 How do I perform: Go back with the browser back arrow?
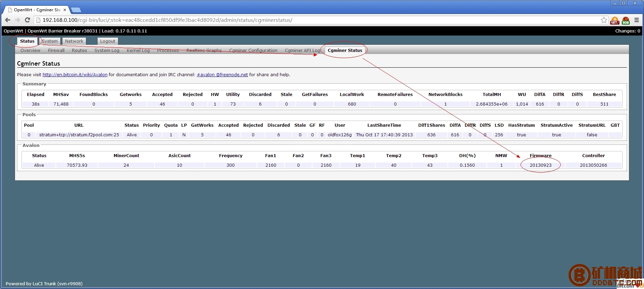point(8,20)
